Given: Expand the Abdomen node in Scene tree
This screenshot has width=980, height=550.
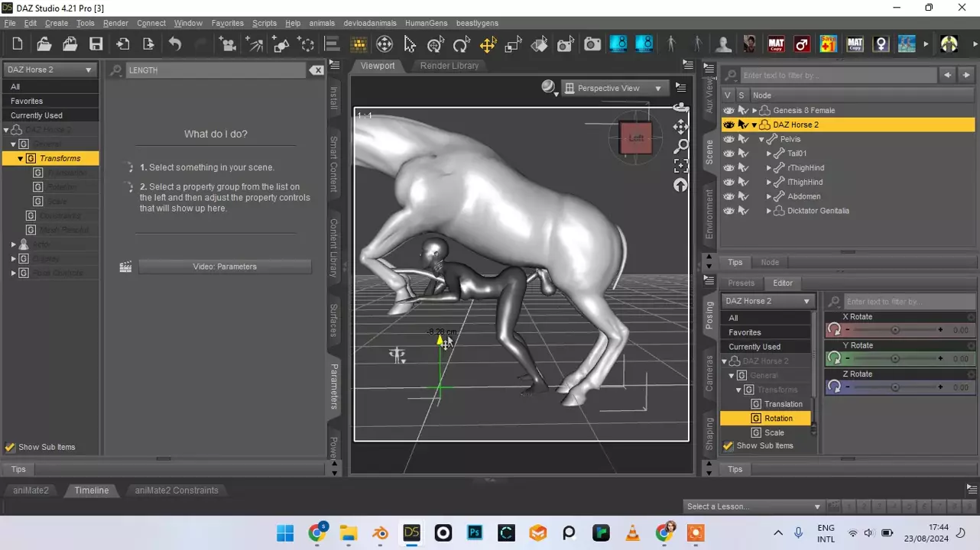Looking at the screenshot, I should [769, 197].
